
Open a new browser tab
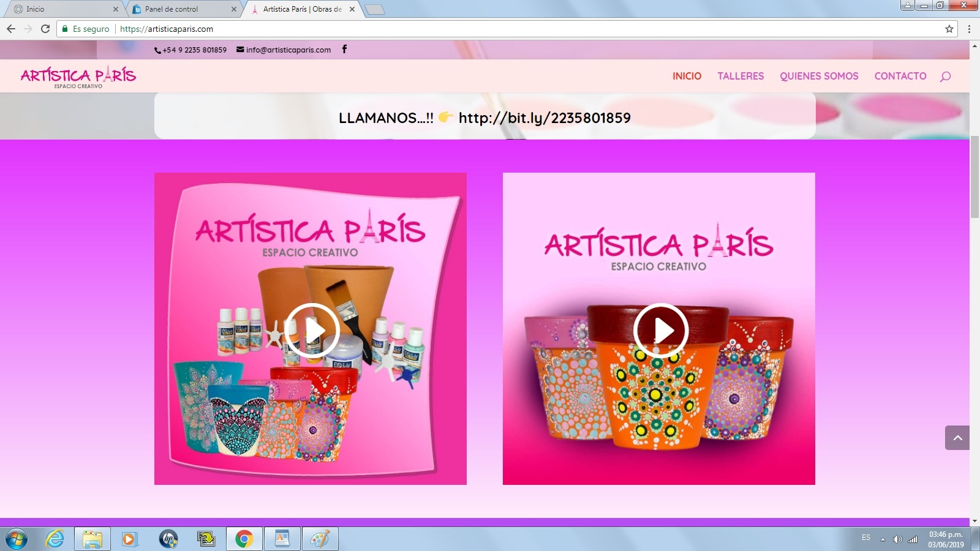[x=374, y=9]
